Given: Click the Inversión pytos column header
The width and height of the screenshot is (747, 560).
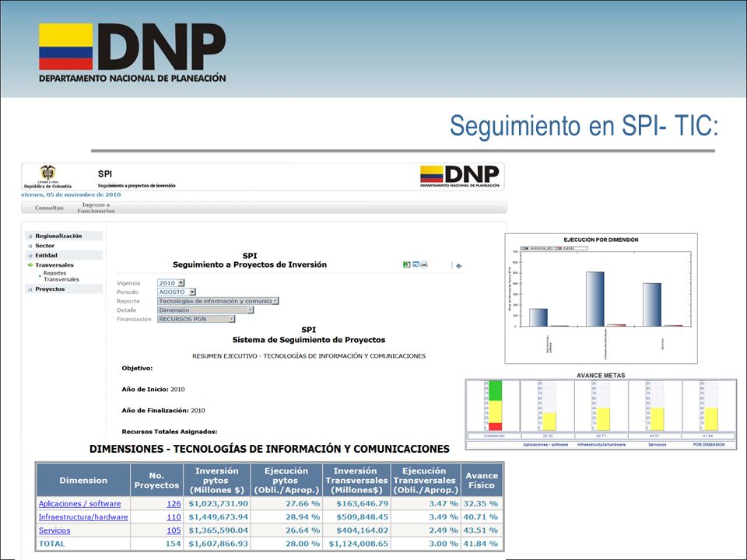Looking at the screenshot, I should tap(217, 480).
